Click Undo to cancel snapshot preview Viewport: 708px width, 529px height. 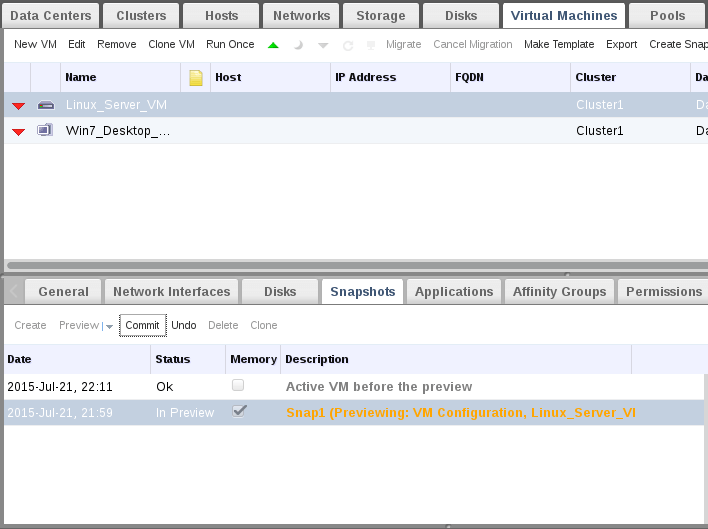(183, 325)
